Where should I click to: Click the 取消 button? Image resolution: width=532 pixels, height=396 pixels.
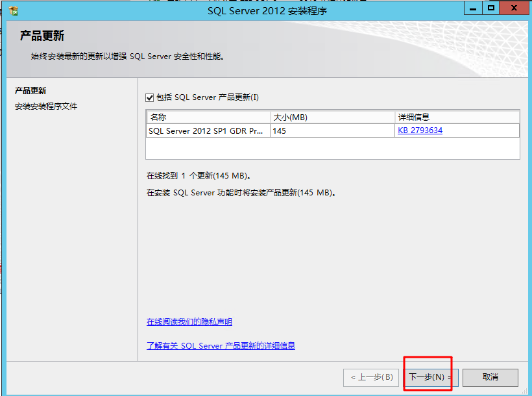(490, 377)
